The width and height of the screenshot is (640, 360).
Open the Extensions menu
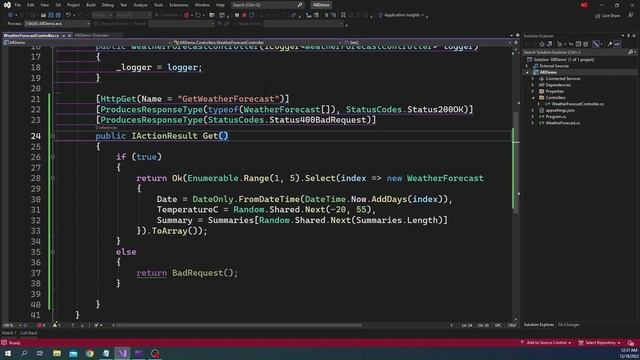(179, 5)
